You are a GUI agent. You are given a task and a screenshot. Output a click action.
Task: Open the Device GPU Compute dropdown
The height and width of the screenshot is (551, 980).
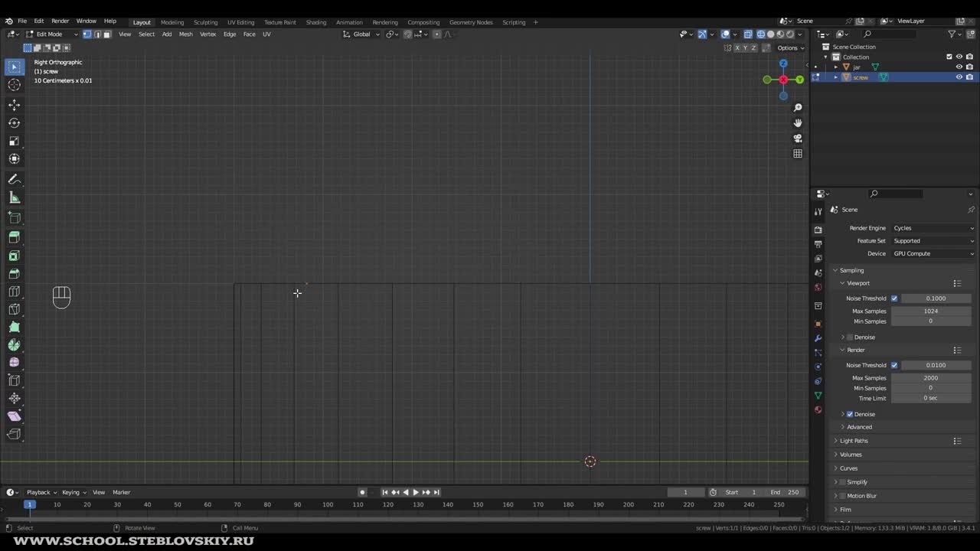point(934,253)
